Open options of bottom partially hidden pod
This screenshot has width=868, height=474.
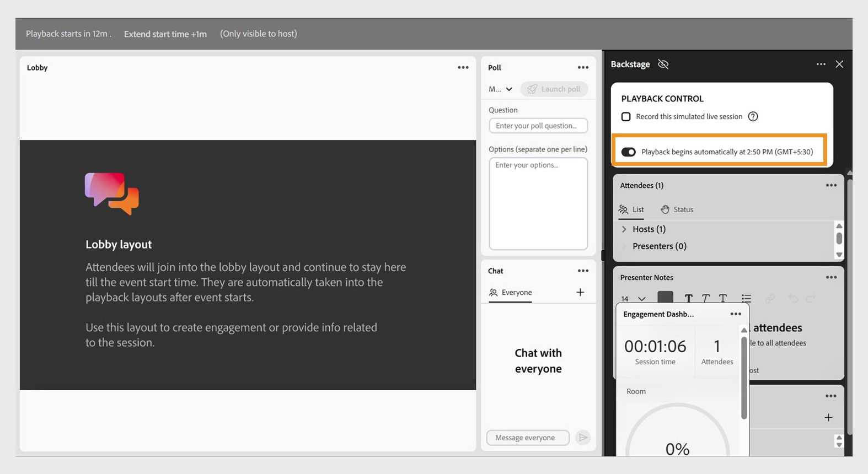coord(831,396)
